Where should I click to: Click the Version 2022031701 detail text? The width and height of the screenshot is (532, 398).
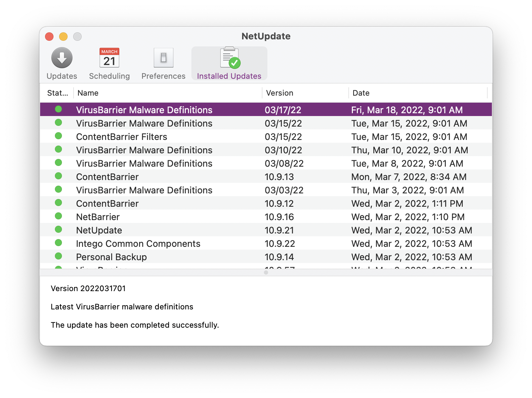(x=88, y=289)
